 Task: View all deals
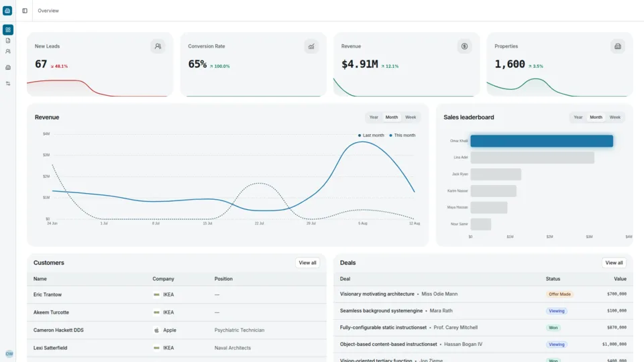coord(614,263)
